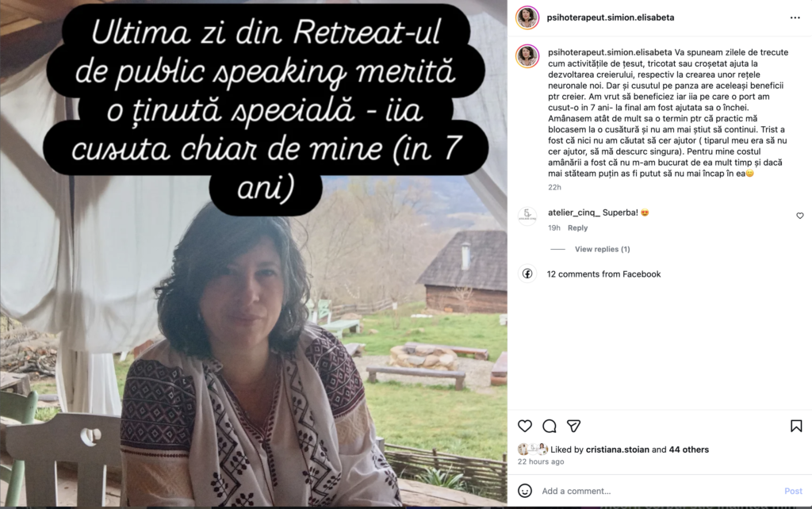Screen dimensions: 812x509
Task: Expand View replies (1)
Action: 603,249
